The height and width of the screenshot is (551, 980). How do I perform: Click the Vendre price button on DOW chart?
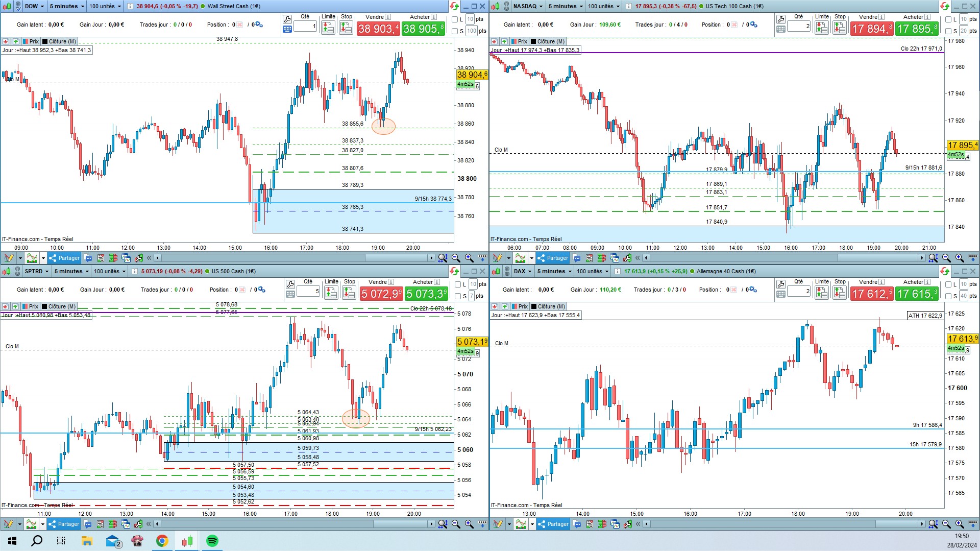[378, 29]
